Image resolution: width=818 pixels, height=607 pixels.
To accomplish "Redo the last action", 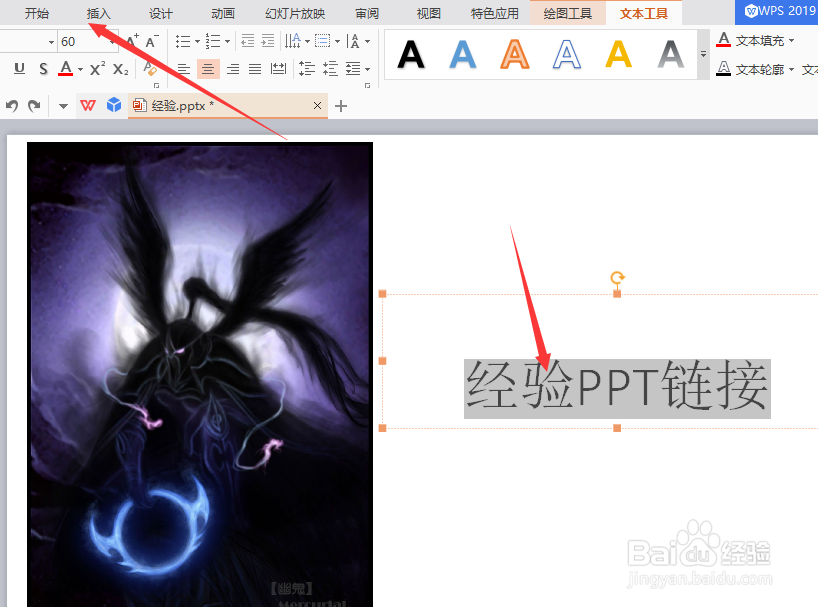I will pyautogui.click(x=34, y=106).
